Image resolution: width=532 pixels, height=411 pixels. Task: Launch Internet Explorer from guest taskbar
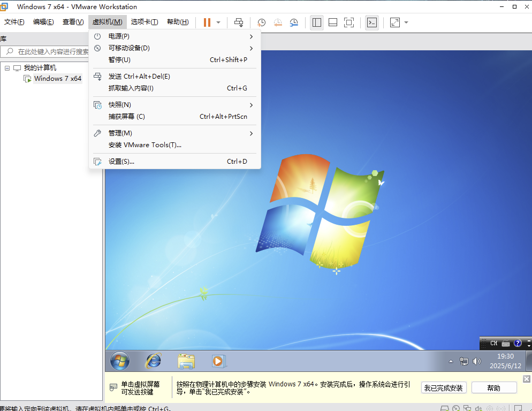154,361
